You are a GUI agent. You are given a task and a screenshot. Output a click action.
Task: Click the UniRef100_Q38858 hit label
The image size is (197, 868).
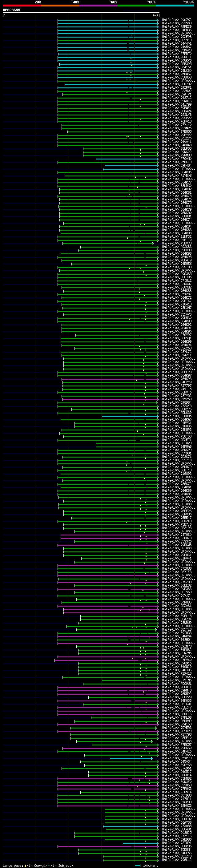[x=177, y=77]
